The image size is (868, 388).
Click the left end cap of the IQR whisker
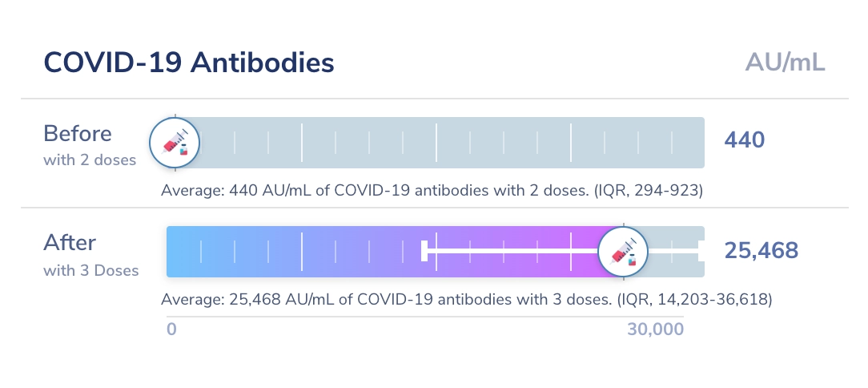point(424,251)
